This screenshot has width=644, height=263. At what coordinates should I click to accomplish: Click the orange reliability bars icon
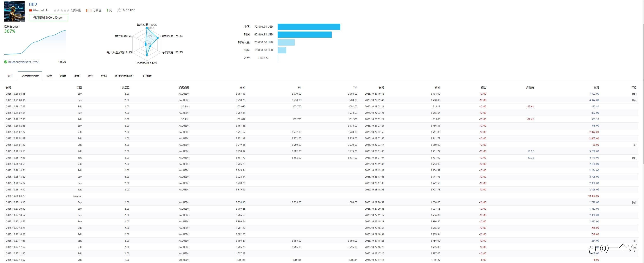[88, 11]
